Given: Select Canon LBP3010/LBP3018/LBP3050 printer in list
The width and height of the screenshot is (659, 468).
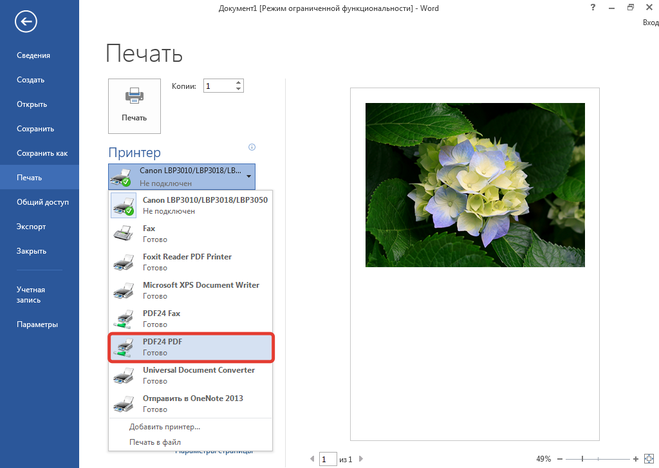Looking at the screenshot, I should coord(191,205).
